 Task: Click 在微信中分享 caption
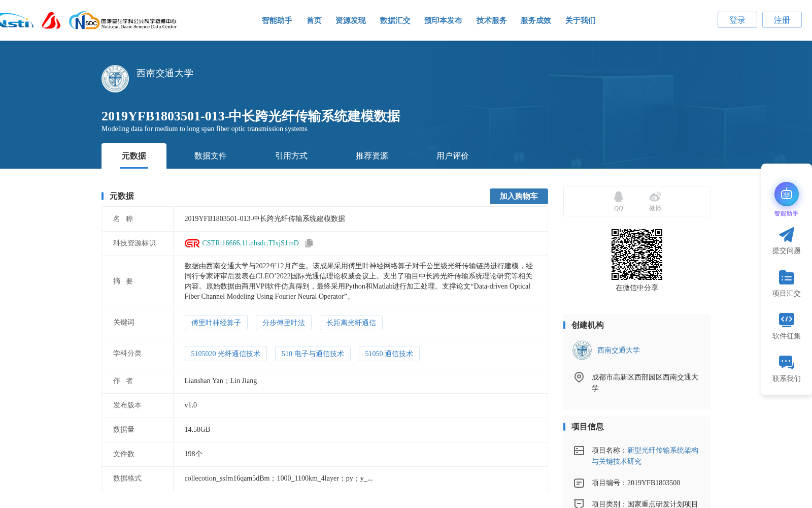[x=637, y=288]
